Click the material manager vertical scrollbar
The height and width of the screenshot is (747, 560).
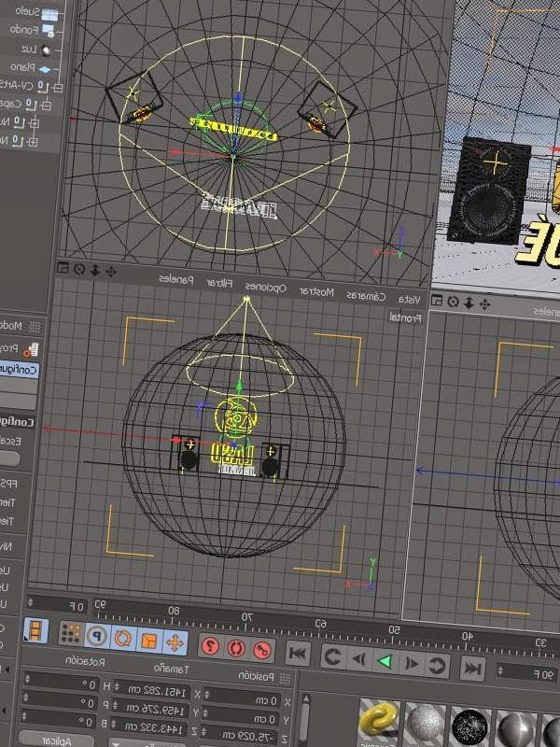tap(305, 720)
